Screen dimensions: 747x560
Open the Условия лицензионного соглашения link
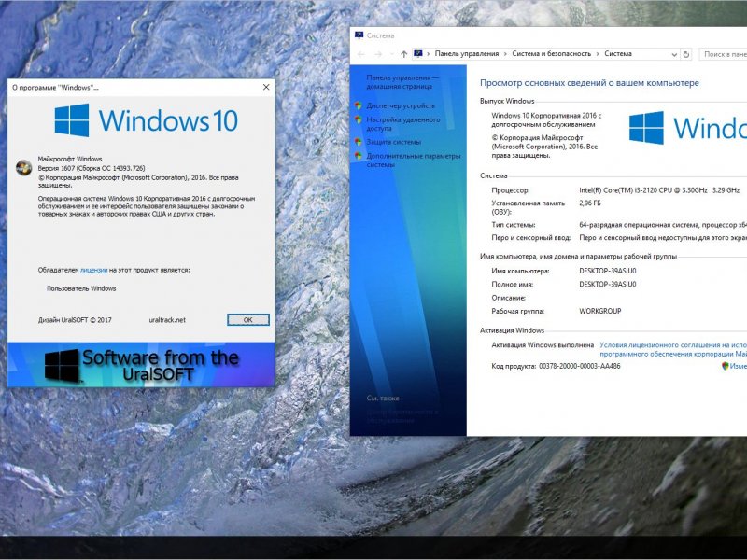pyautogui.click(x=673, y=349)
